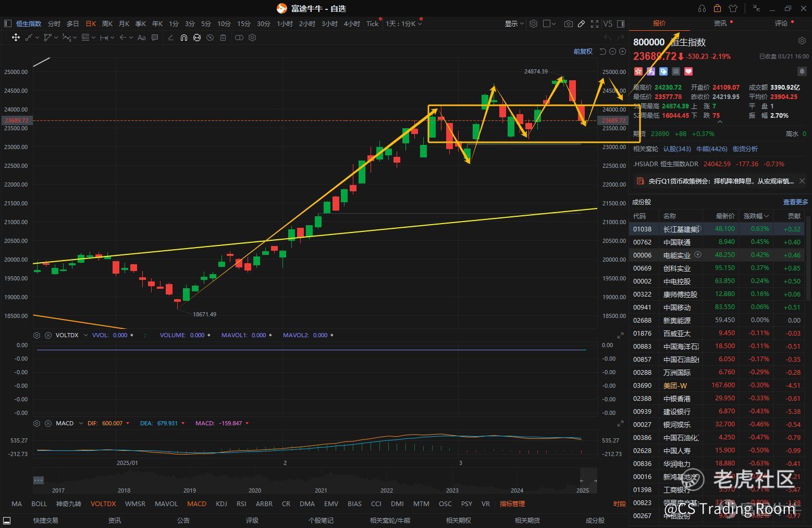Screen dimensions: 812x528
Task: Expand quote details with the chevron
Action: coord(720,122)
